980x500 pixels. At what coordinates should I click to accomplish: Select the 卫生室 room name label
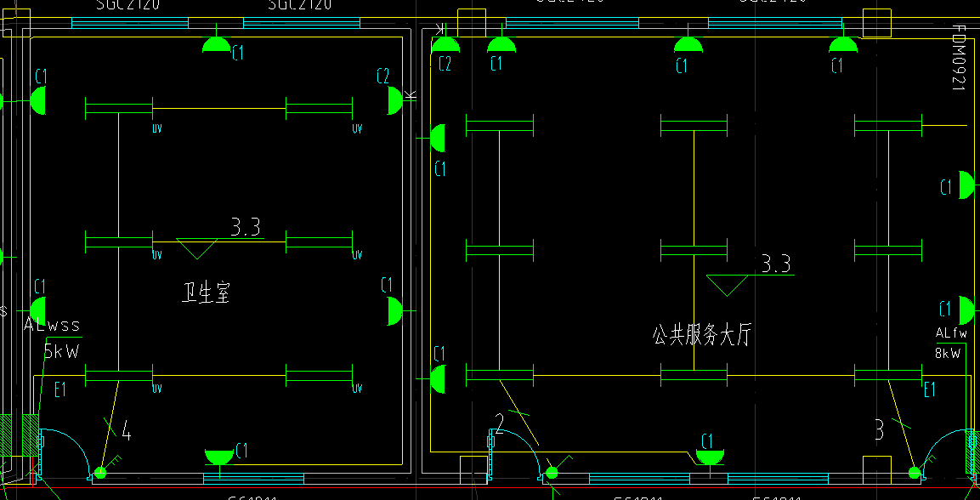pos(206,293)
